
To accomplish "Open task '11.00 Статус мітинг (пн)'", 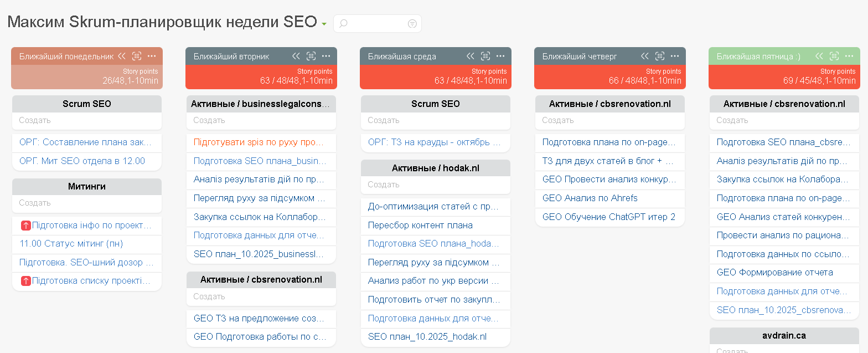I will (71, 244).
